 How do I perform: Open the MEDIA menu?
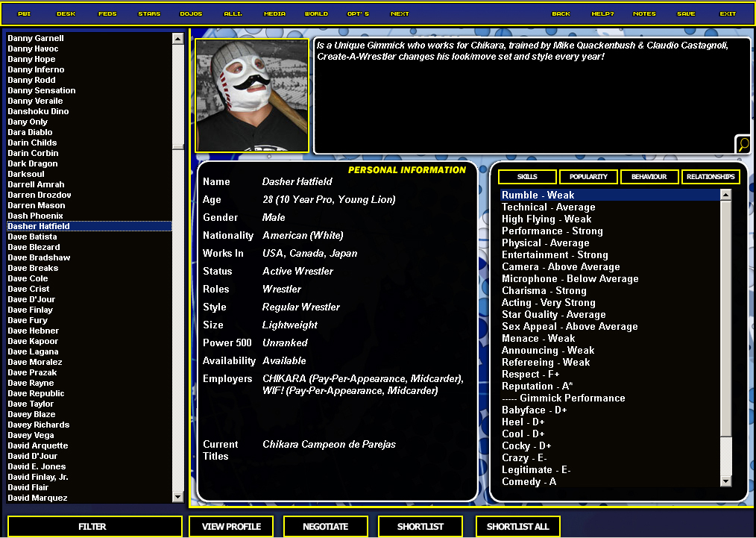(275, 13)
